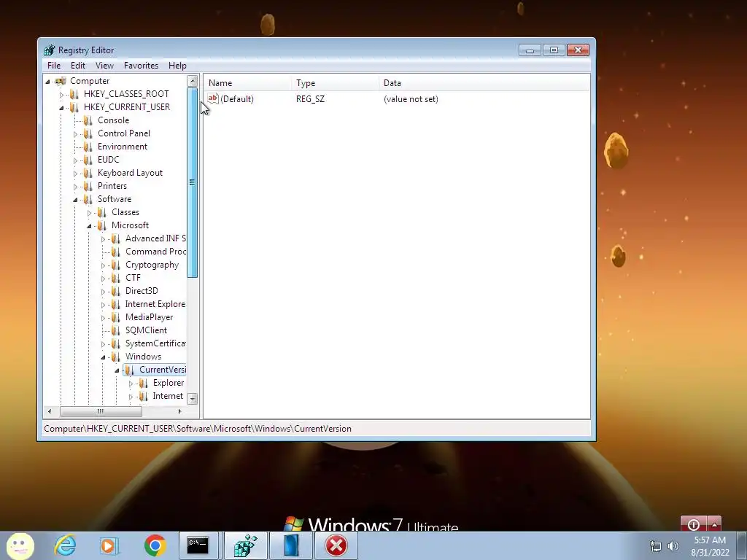Viewport: 747px width, 560px height.
Task: Select the Internet subkey under CurrentVersion
Action: point(168,396)
